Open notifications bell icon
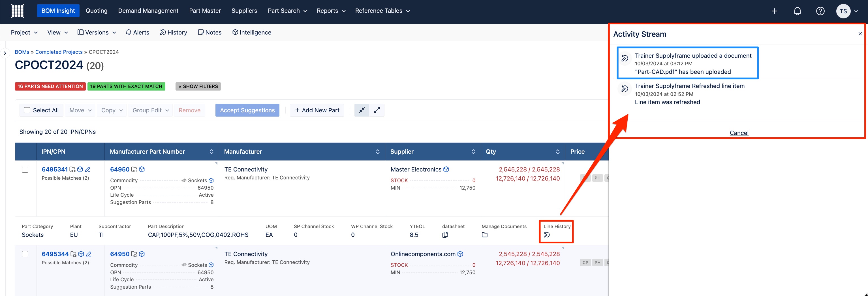Viewport: 868px width, 296px height. [797, 11]
